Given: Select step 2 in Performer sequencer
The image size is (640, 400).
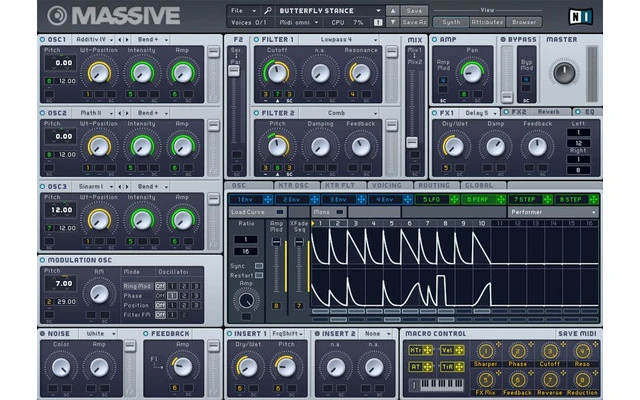Looking at the screenshot, I should pyautogui.click(x=338, y=223).
